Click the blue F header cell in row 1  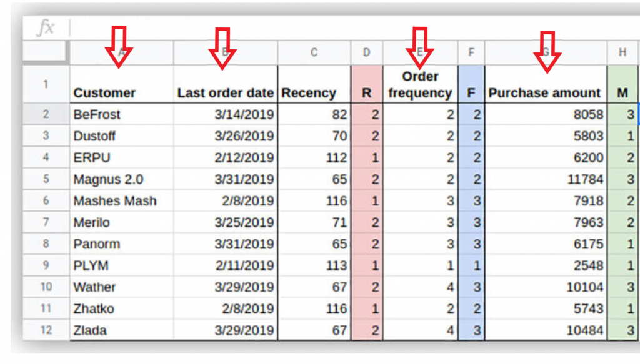click(471, 92)
